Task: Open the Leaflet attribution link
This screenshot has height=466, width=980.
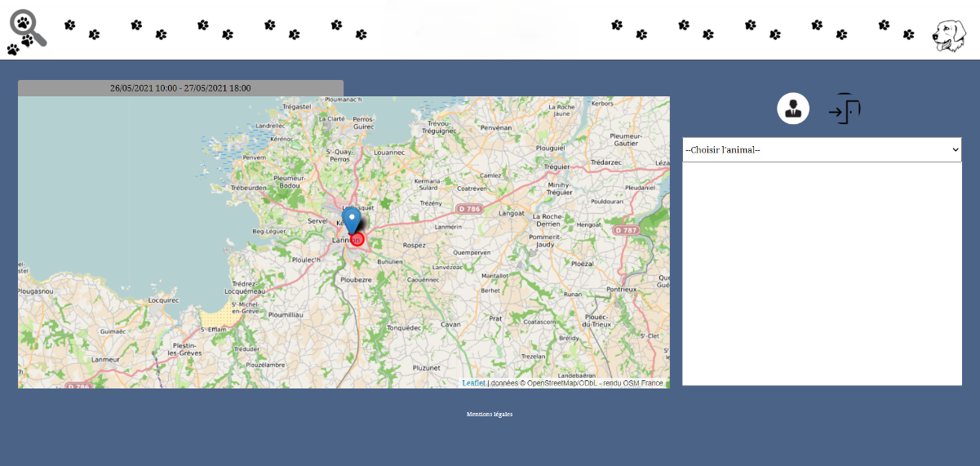Action: tap(473, 383)
